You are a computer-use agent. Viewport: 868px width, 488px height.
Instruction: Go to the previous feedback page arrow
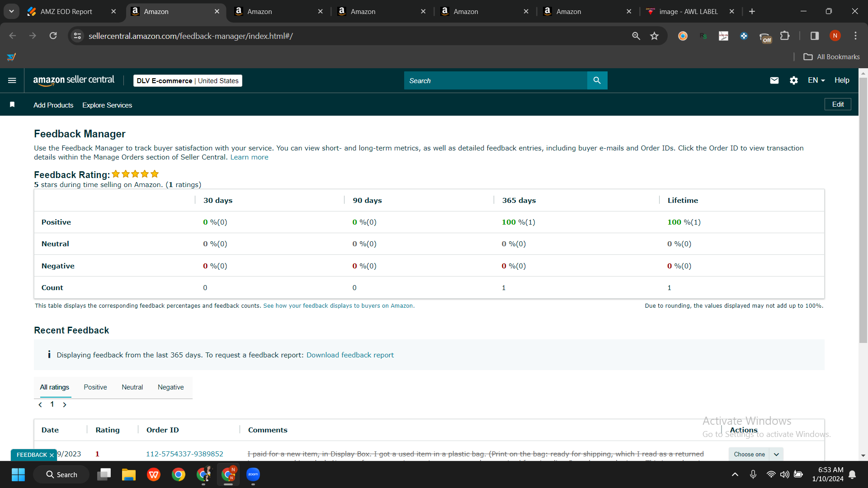click(40, 405)
